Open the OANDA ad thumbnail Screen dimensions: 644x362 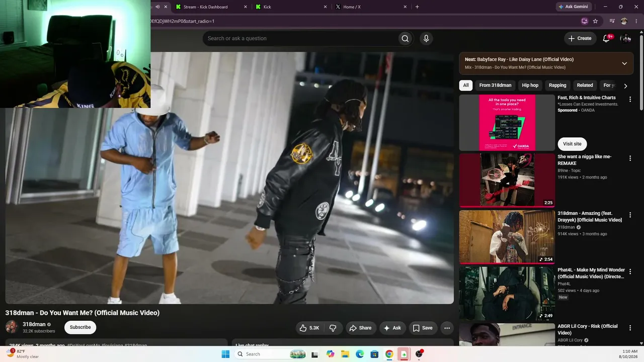click(507, 123)
